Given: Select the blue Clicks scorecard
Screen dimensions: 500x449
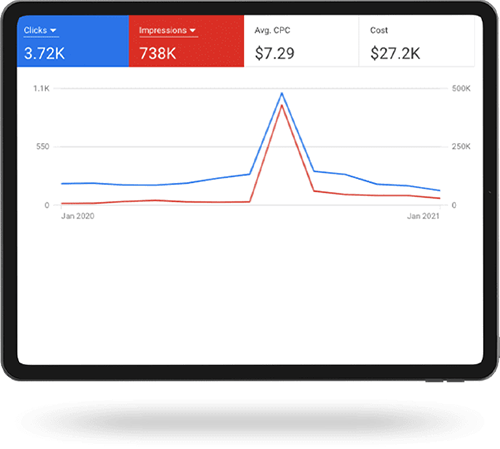Looking at the screenshot, I should point(73,41).
